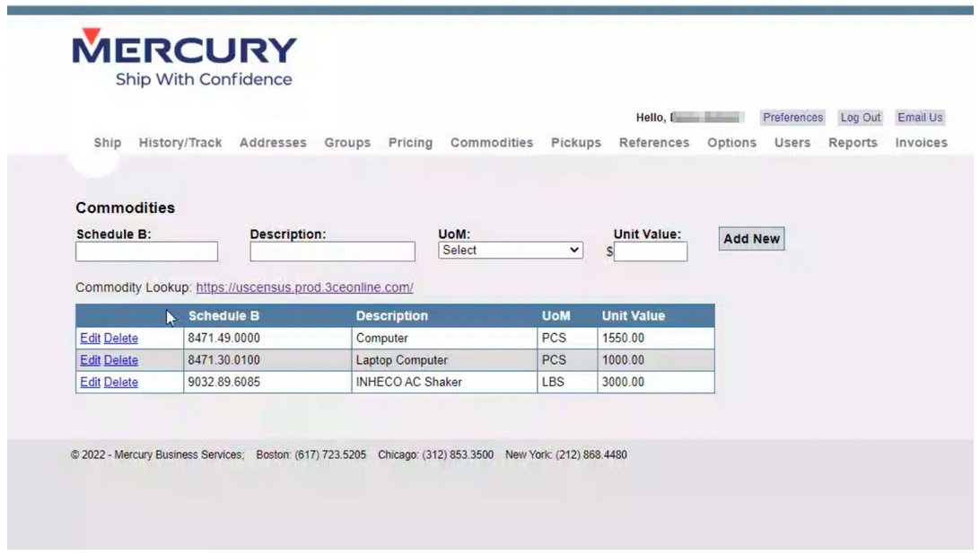Navigate to Users

click(792, 143)
